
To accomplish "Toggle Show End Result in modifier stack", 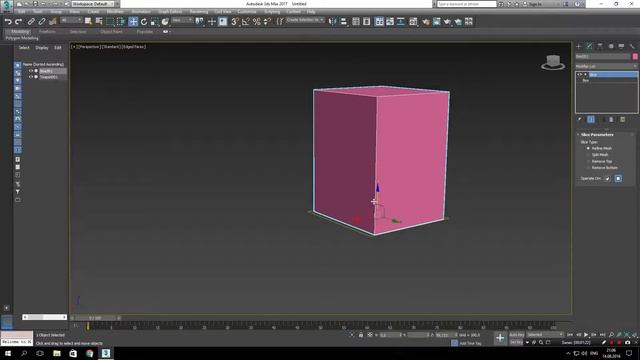I will pyautogui.click(x=591, y=120).
